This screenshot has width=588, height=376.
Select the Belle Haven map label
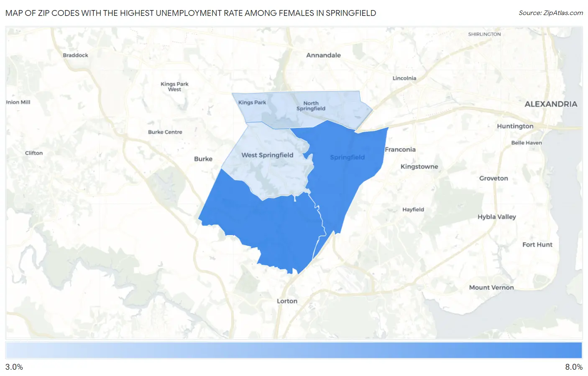coord(527,143)
